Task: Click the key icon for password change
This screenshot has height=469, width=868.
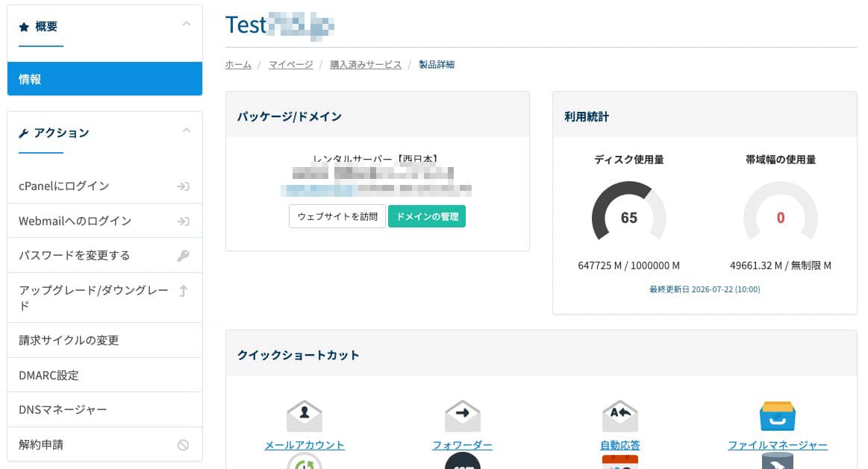Action: (x=184, y=256)
